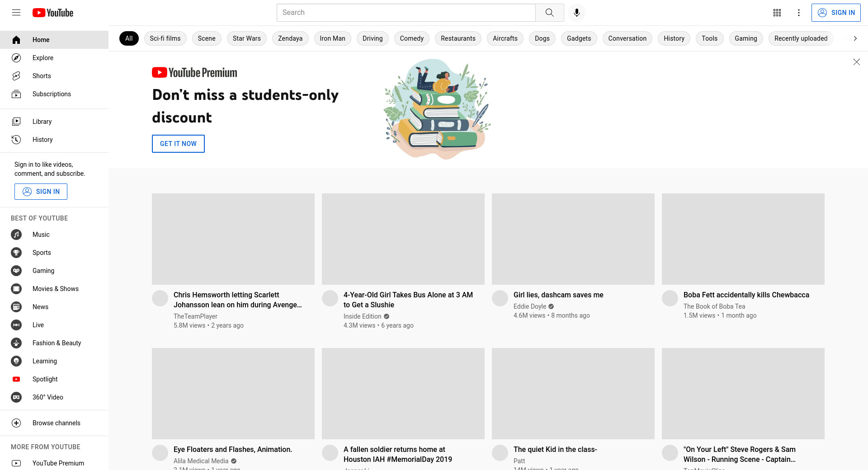Click the search magnifier button
The width and height of the screenshot is (868, 470).
point(550,13)
